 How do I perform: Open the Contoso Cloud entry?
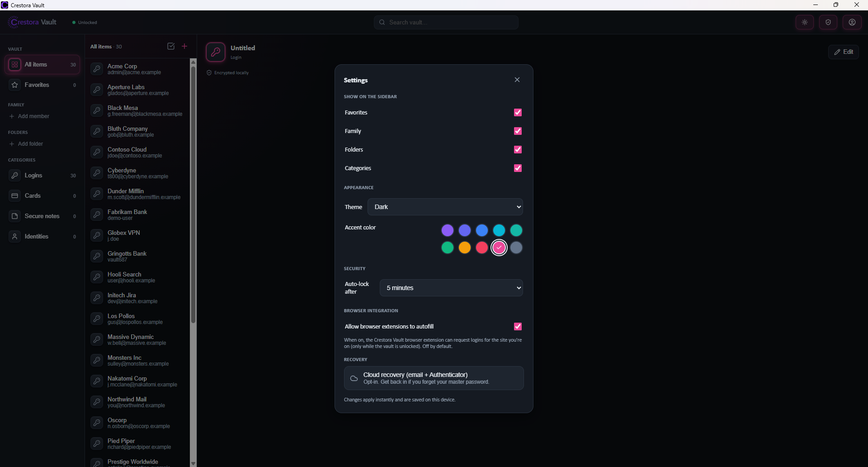[x=137, y=152]
